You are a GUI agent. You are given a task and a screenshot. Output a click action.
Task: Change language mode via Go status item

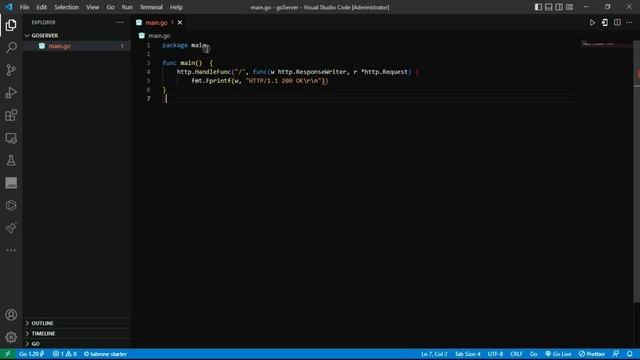point(533,354)
